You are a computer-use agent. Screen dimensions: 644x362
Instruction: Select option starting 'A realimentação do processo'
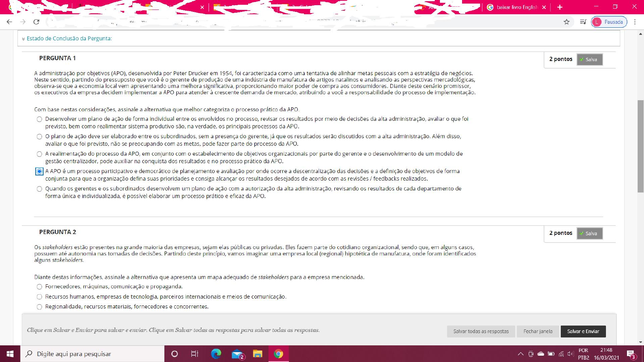point(39,154)
